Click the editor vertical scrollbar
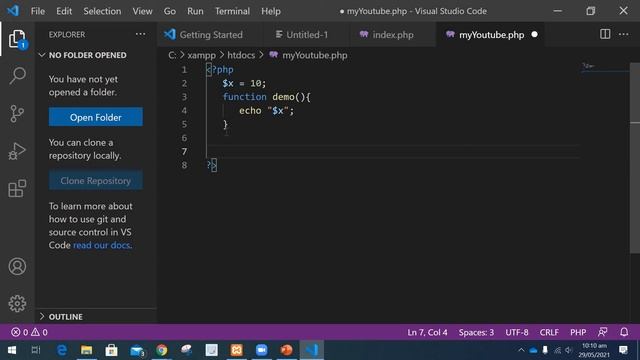This screenshot has height=360, width=640. point(635,158)
